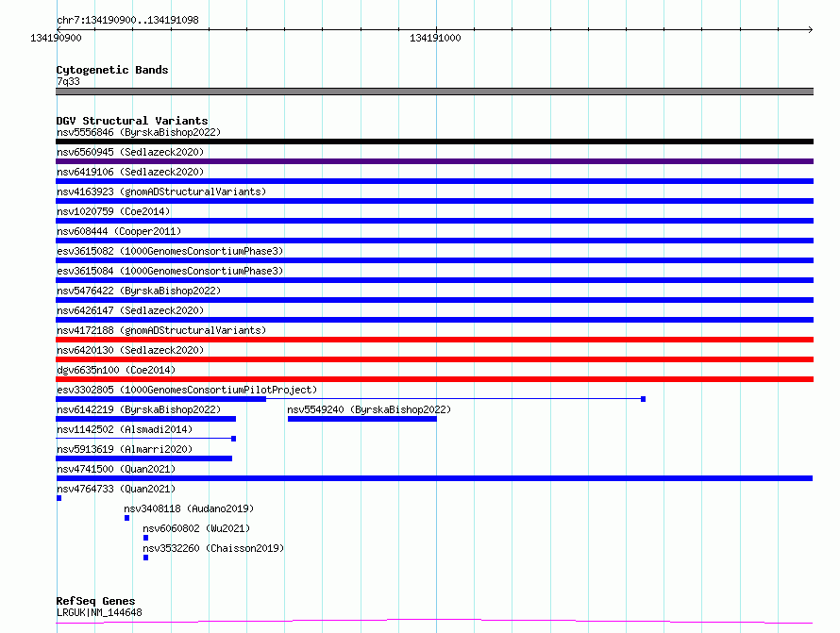
Task: Select nsv3532260 (Chaisson2019) label
Action: coord(213,548)
